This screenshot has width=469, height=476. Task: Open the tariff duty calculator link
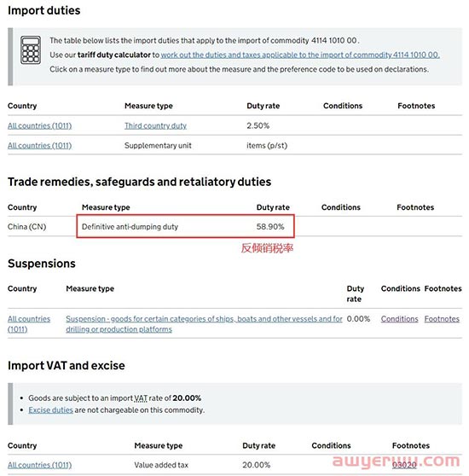300,55
